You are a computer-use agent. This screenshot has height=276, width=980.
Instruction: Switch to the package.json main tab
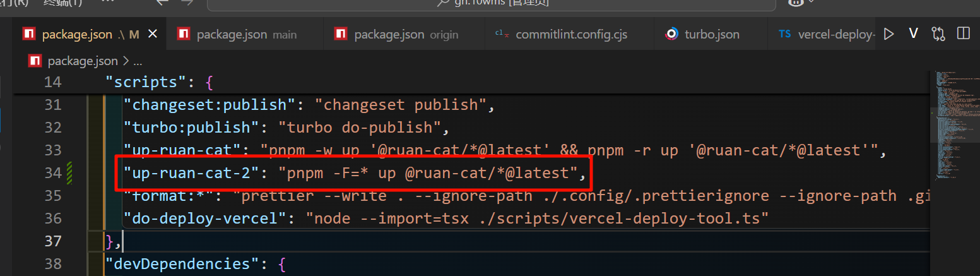245,35
